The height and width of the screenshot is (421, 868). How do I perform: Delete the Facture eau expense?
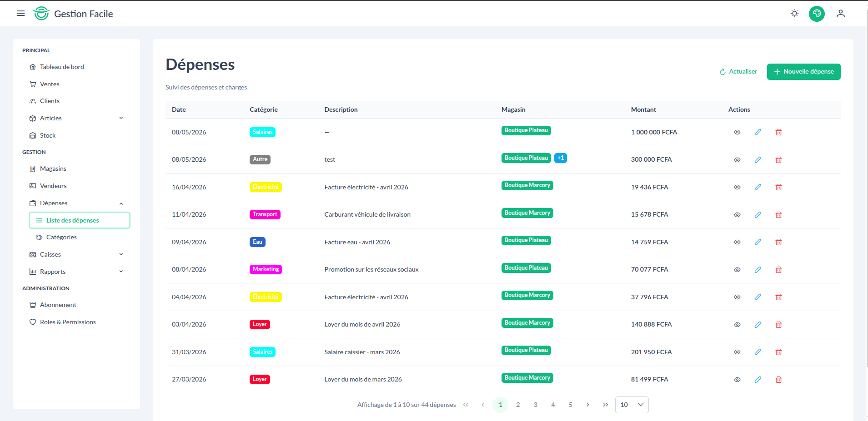pyautogui.click(x=778, y=242)
